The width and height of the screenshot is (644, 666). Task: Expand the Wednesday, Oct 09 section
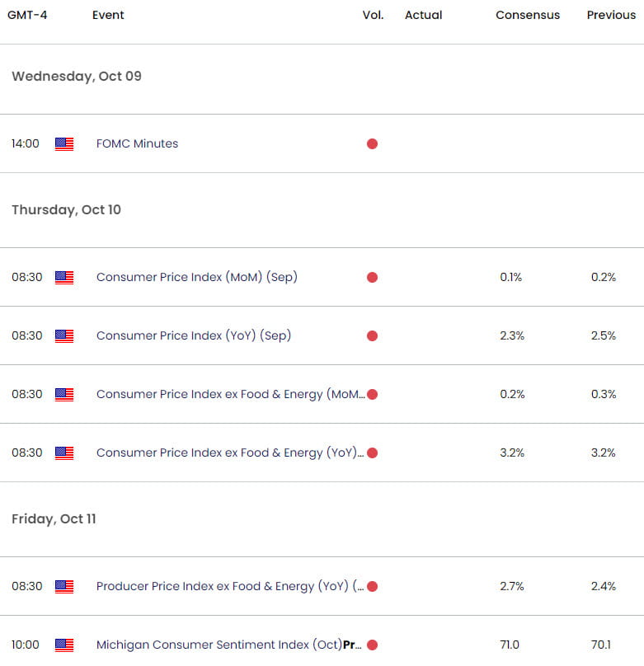(77, 76)
